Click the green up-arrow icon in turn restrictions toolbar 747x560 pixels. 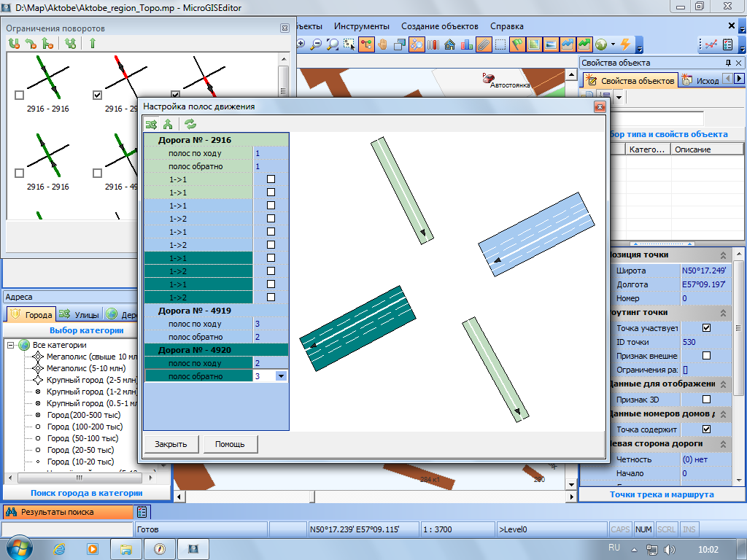(93, 44)
